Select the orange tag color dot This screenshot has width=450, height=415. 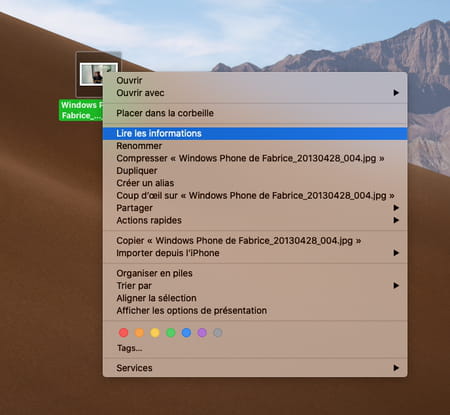pyautogui.click(x=139, y=332)
